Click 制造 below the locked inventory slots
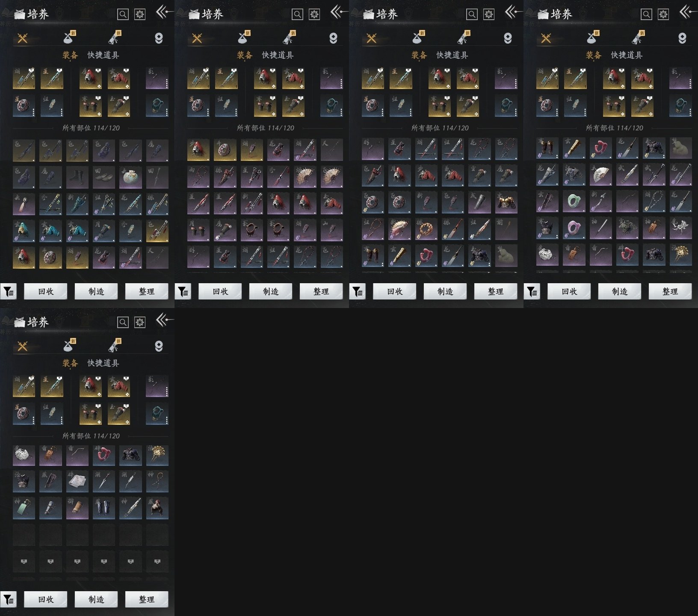The width and height of the screenshot is (698, 616). [96, 600]
